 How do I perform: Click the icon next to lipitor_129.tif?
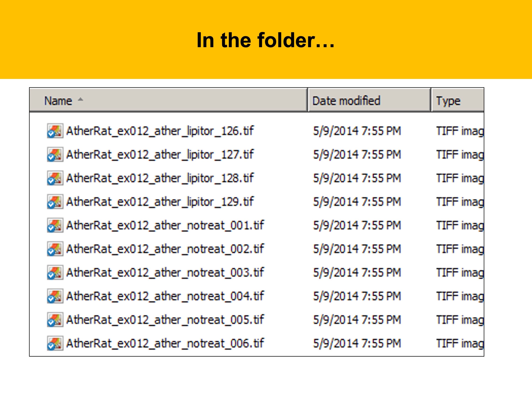tap(55, 202)
